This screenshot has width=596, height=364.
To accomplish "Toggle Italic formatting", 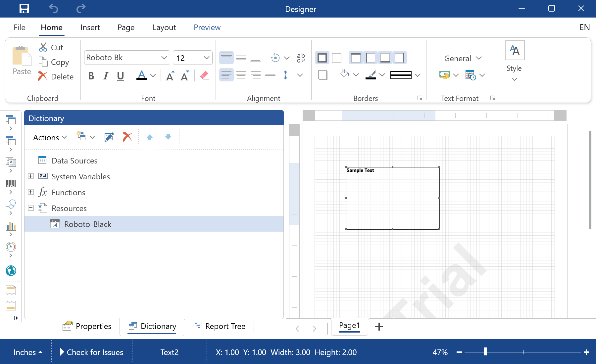I will pos(106,76).
